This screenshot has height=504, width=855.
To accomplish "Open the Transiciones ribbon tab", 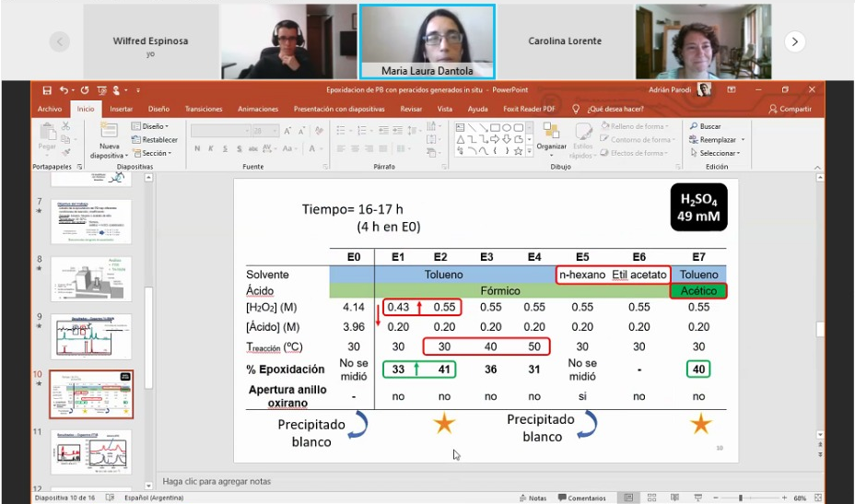I will [204, 109].
